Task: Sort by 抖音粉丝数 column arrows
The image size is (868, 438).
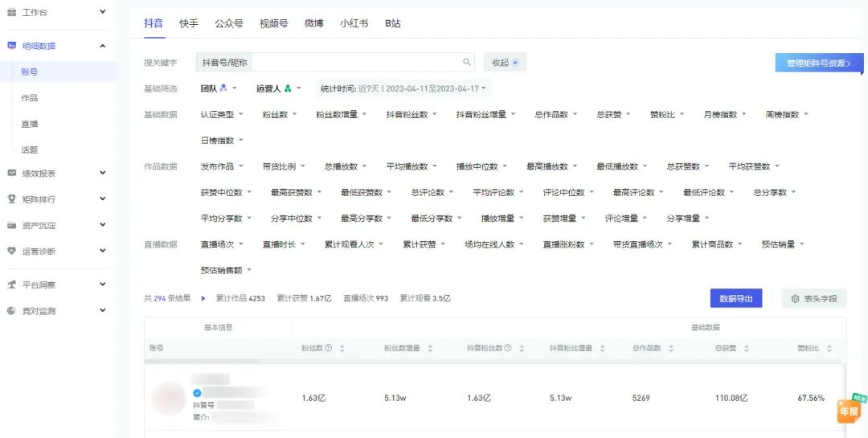Action: pos(520,349)
